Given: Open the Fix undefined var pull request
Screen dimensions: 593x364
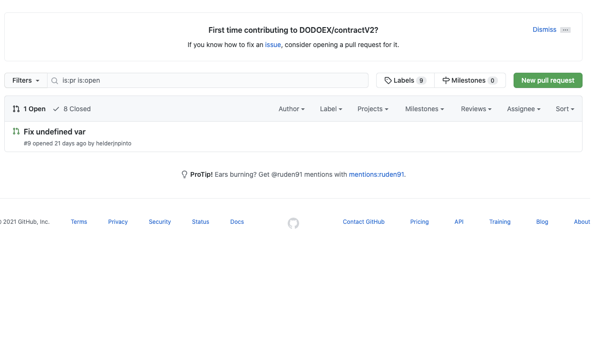Looking at the screenshot, I should point(55,132).
